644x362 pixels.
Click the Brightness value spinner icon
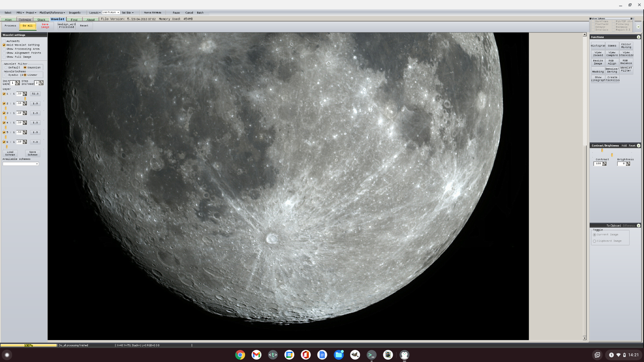628,164
